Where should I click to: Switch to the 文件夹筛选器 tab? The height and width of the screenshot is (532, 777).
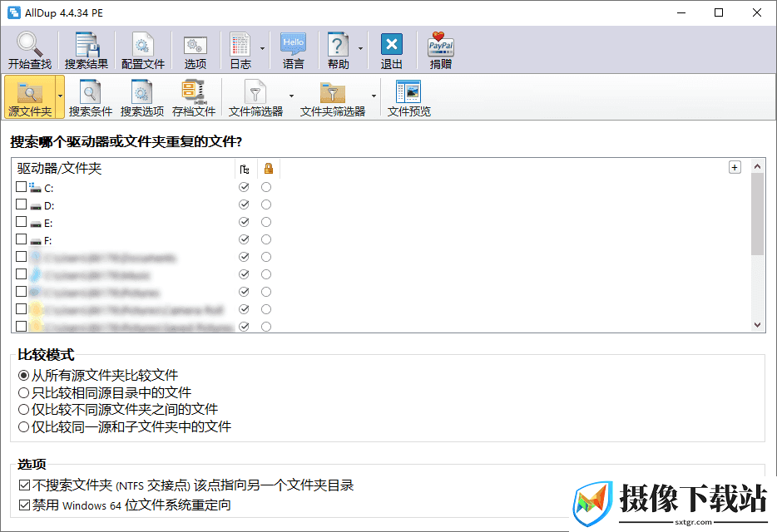(333, 97)
